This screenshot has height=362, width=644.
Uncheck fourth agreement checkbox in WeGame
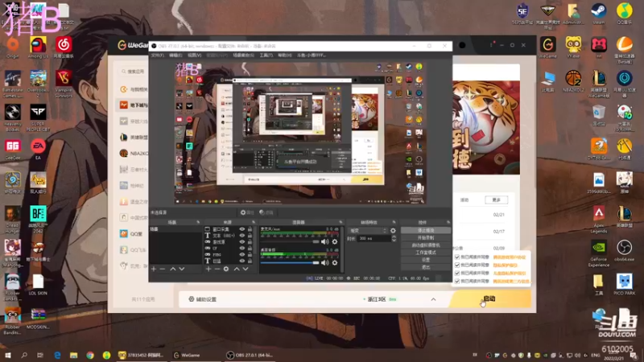point(457,281)
